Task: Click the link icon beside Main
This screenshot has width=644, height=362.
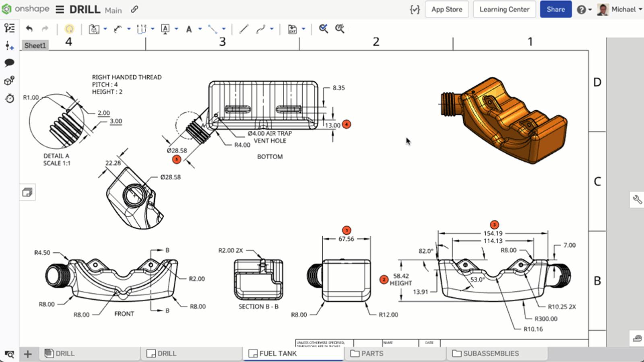Action: [x=134, y=9]
